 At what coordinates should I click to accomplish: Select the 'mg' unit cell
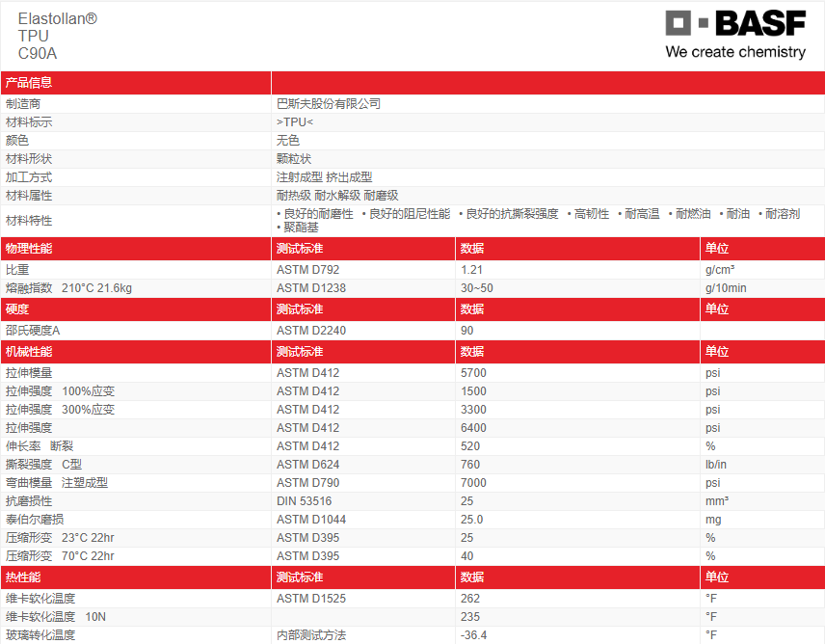(x=713, y=520)
